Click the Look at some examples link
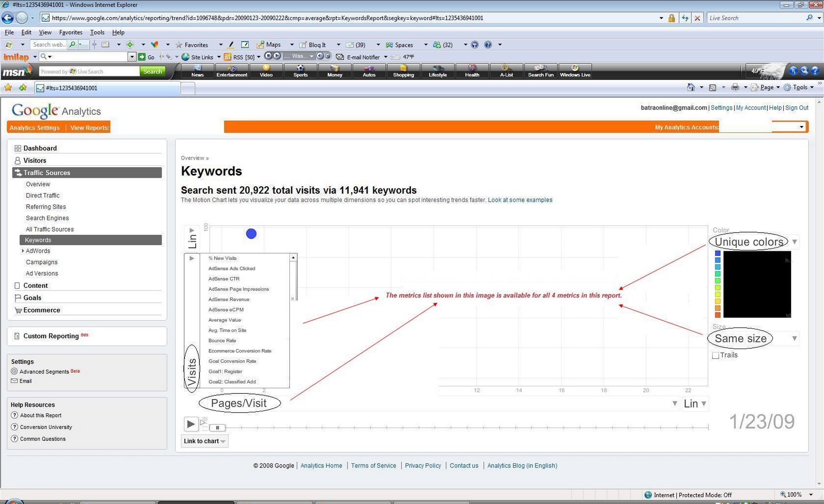The height and width of the screenshot is (504, 824). [520, 200]
